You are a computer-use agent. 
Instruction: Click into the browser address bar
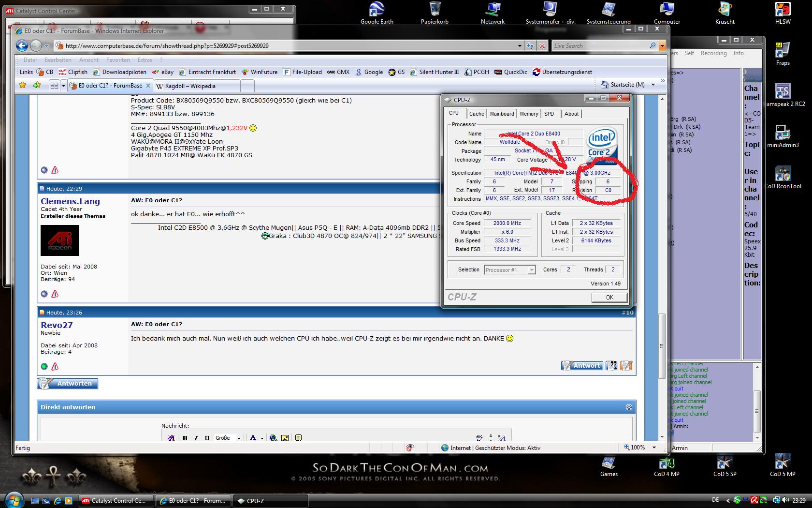[x=285, y=45]
